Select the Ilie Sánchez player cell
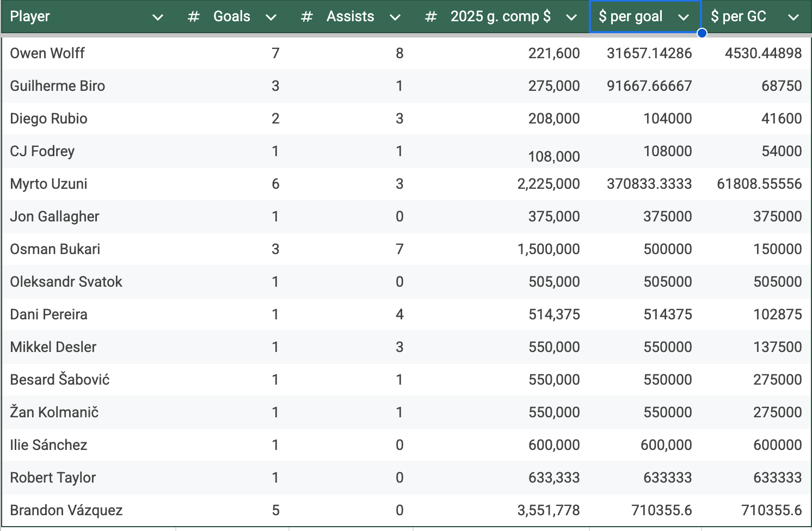Screen dimensions: 812x531 coord(48,445)
